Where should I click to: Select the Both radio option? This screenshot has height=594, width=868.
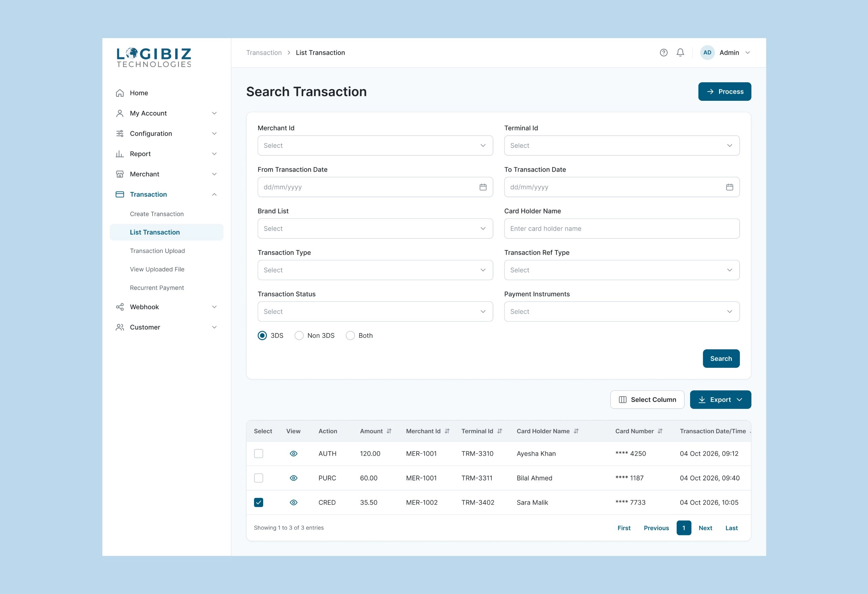[350, 335]
